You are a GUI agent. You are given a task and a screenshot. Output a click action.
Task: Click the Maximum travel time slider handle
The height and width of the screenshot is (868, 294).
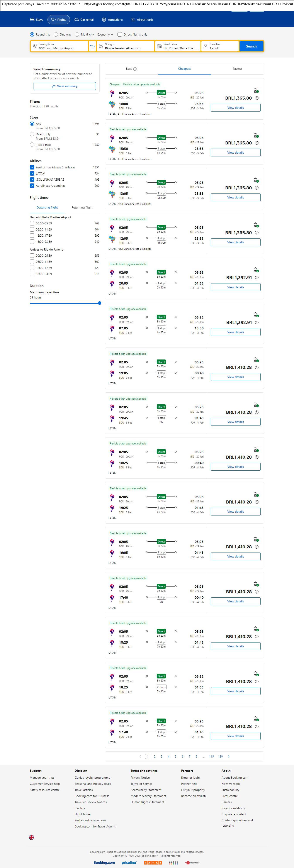tap(99, 303)
